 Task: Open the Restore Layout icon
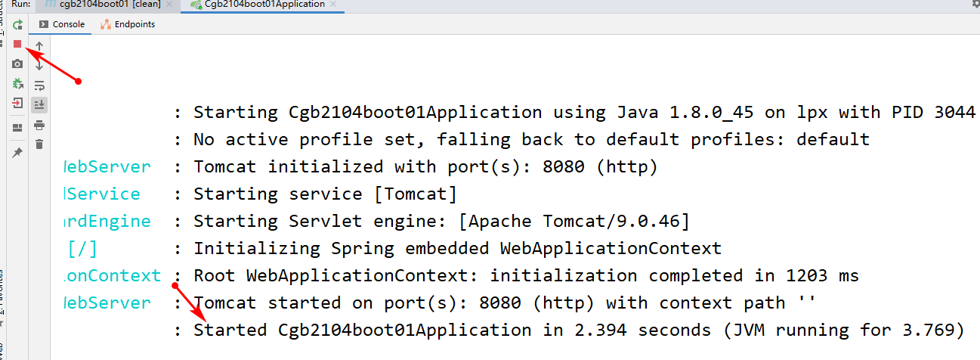[17, 127]
